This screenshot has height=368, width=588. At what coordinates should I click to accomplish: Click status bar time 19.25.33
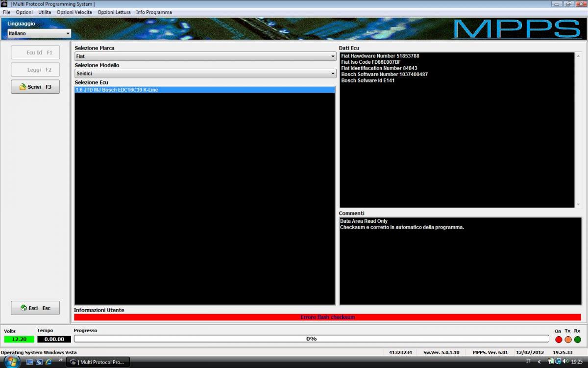[x=563, y=352]
